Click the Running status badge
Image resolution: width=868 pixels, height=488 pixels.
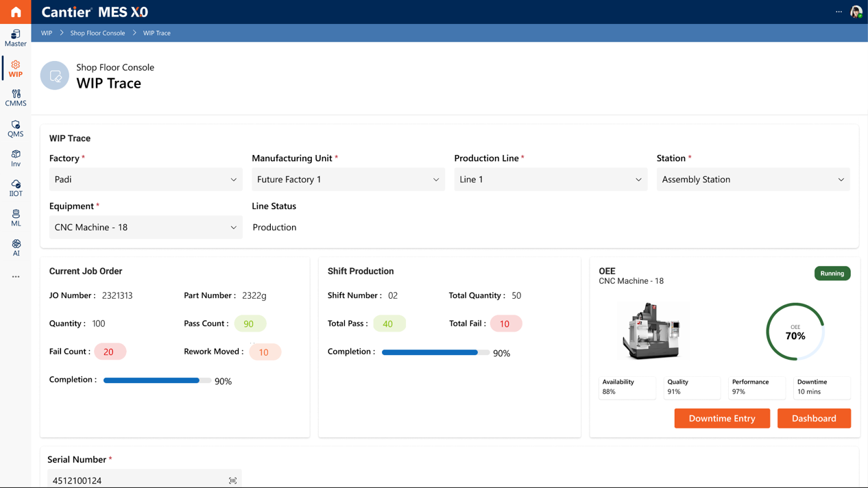click(x=832, y=273)
